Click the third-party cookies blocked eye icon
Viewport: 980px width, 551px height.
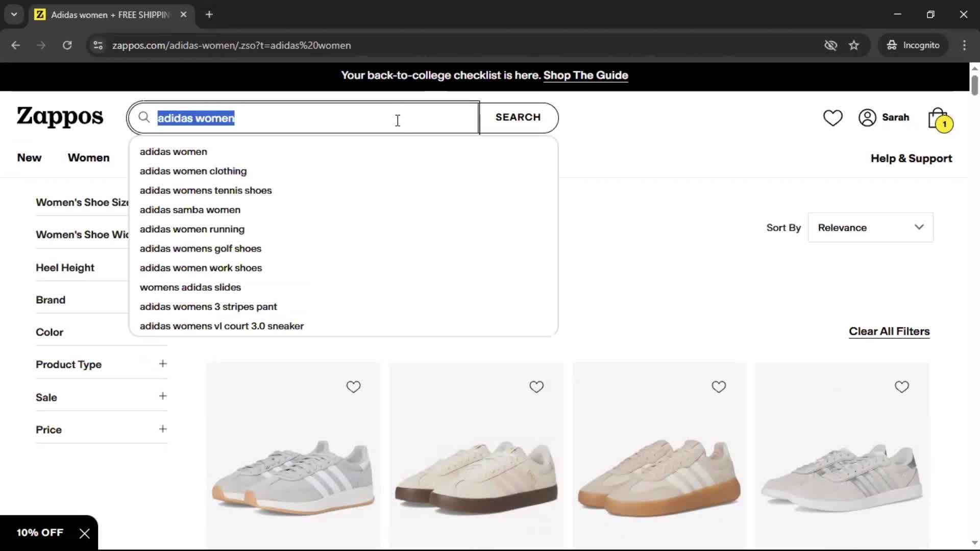pos(830,45)
